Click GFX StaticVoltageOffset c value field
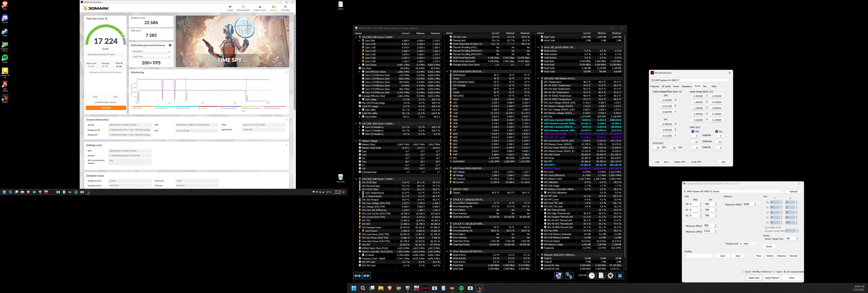 (667, 112)
